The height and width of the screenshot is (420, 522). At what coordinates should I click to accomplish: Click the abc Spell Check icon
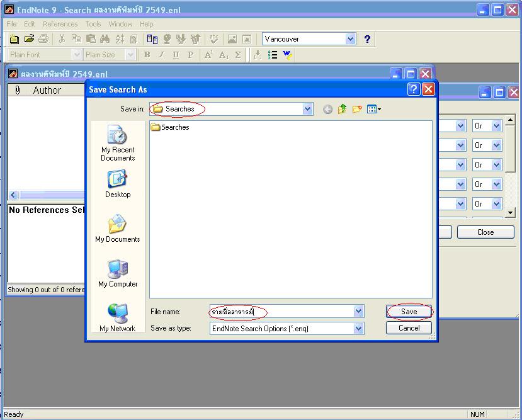tap(214, 39)
